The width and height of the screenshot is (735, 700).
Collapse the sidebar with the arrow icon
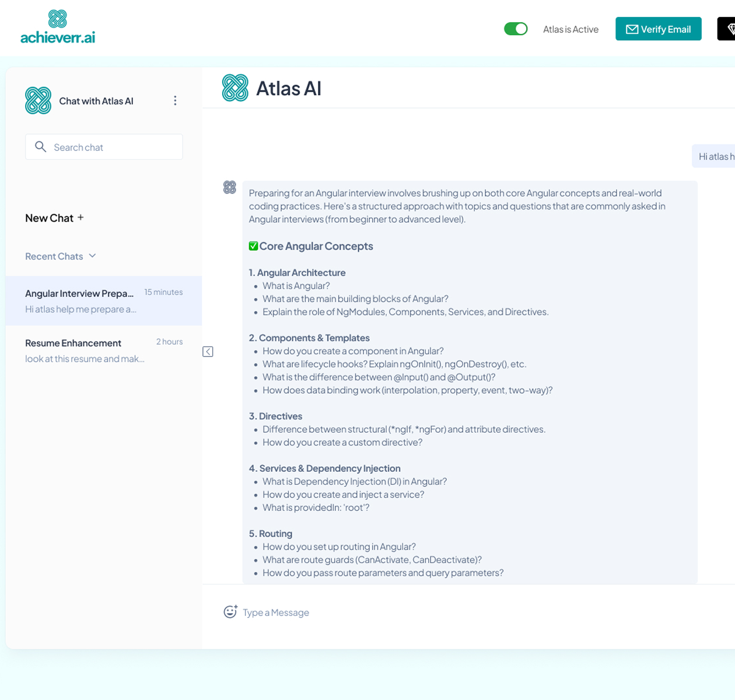[208, 352]
